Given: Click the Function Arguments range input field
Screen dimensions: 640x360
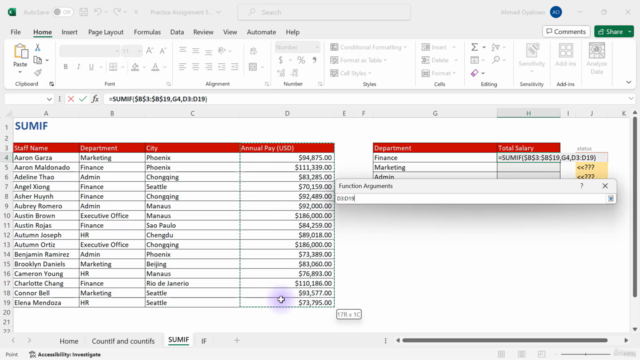Looking at the screenshot, I should (x=471, y=198).
